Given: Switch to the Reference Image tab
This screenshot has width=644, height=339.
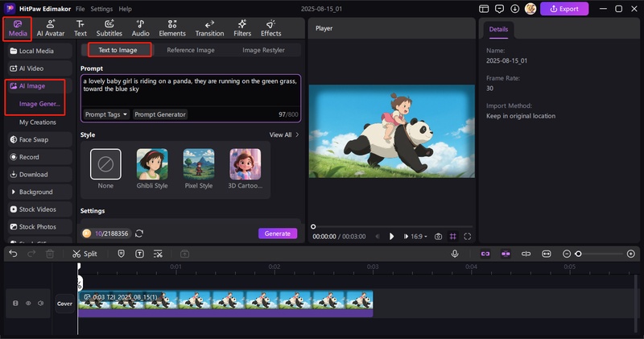Looking at the screenshot, I should (191, 50).
